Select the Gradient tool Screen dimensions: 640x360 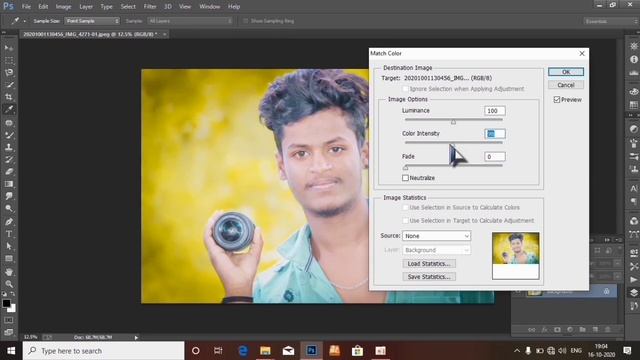click(9, 184)
